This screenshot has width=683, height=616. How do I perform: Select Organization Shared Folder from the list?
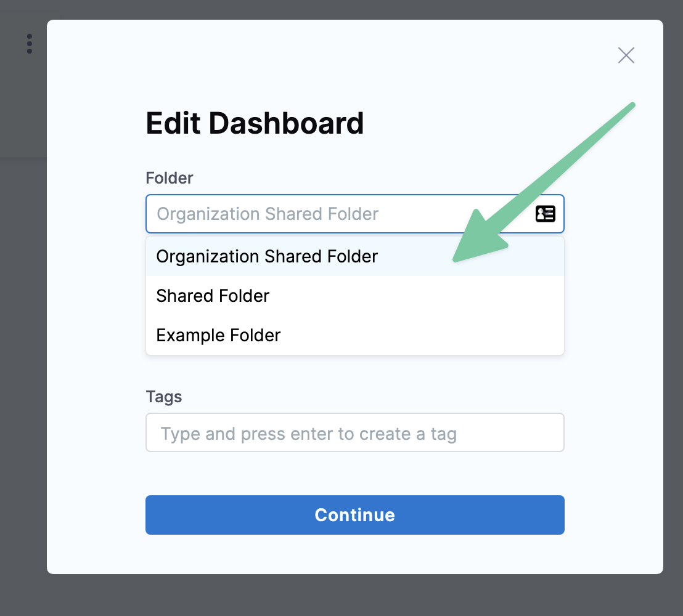[x=267, y=256]
